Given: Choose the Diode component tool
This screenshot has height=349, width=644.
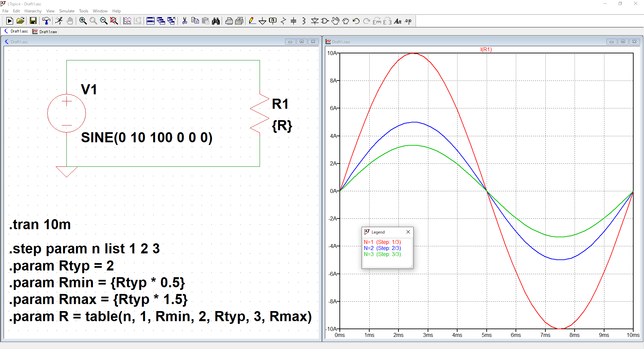Looking at the screenshot, I should pyautogui.click(x=314, y=21).
